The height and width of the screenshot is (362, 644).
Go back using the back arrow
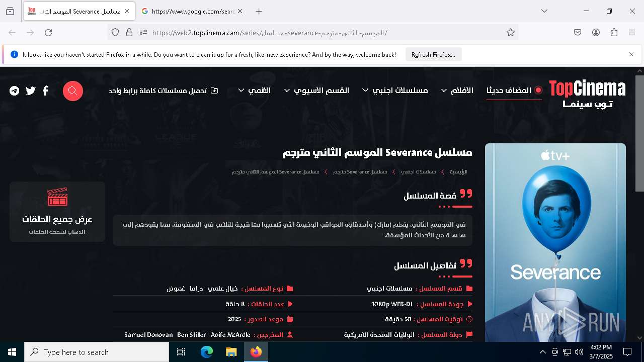click(12, 33)
